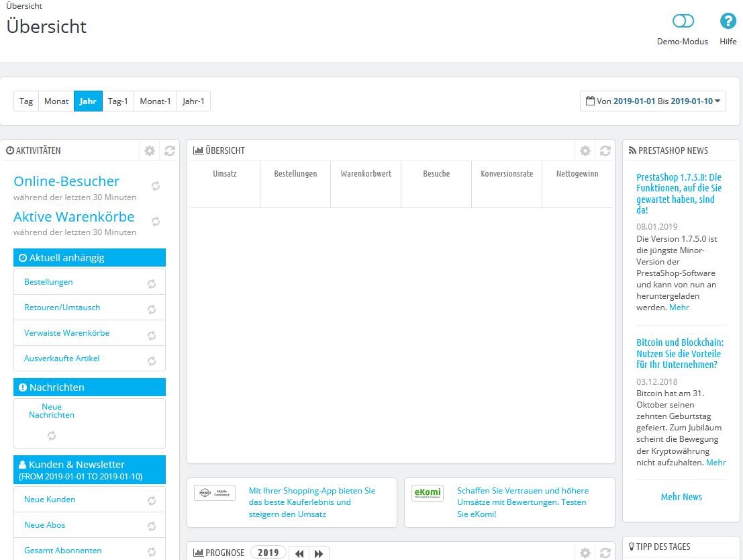Click refresh icon in Ausverkaufte Artikel row
This screenshot has width=743, height=560.
coord(152,361)
